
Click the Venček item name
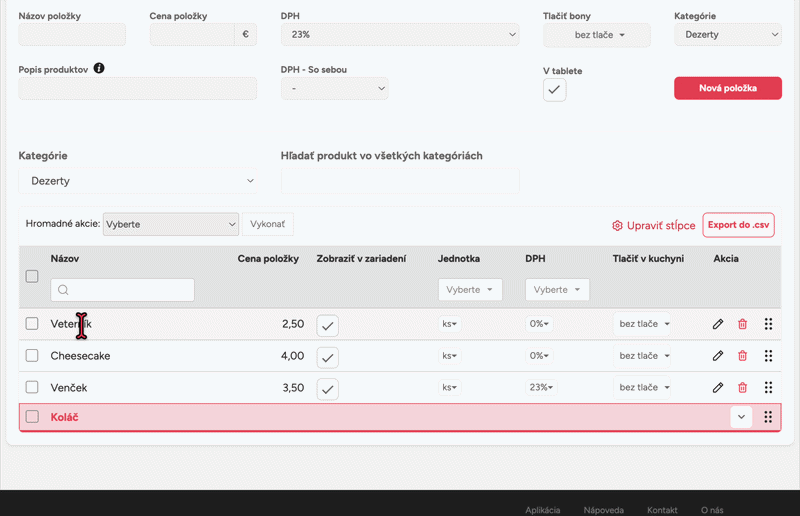click(69, 387)
